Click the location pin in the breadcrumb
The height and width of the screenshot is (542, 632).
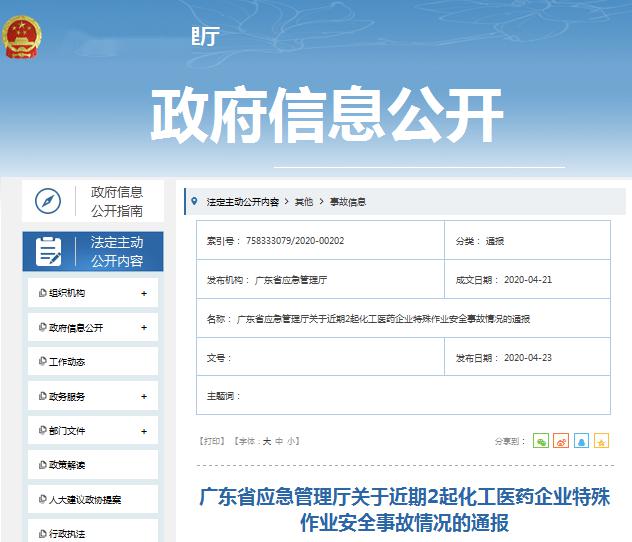[x=194, y=201]
